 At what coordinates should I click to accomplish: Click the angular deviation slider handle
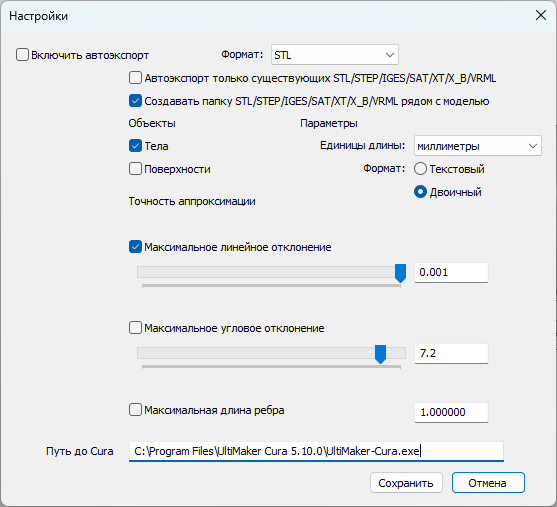click(380, 354)
